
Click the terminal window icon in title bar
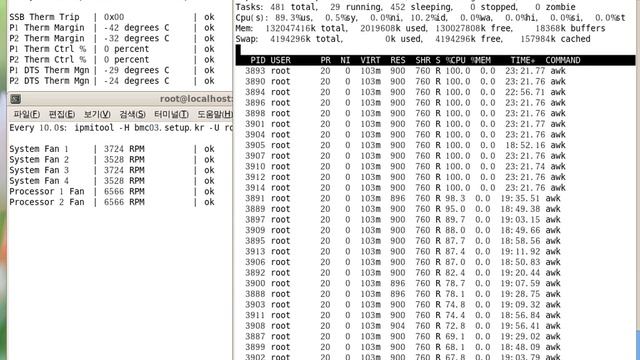[x=16, y=99]
